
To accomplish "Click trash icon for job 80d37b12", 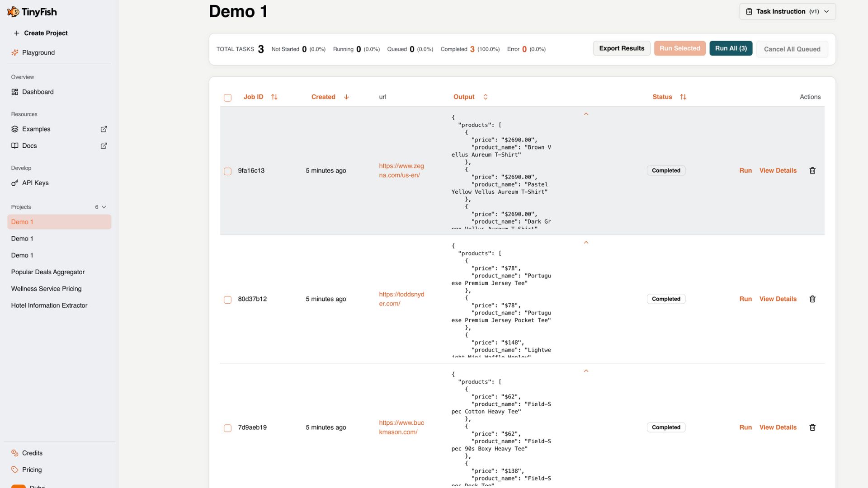I will (x=812, y=299).
